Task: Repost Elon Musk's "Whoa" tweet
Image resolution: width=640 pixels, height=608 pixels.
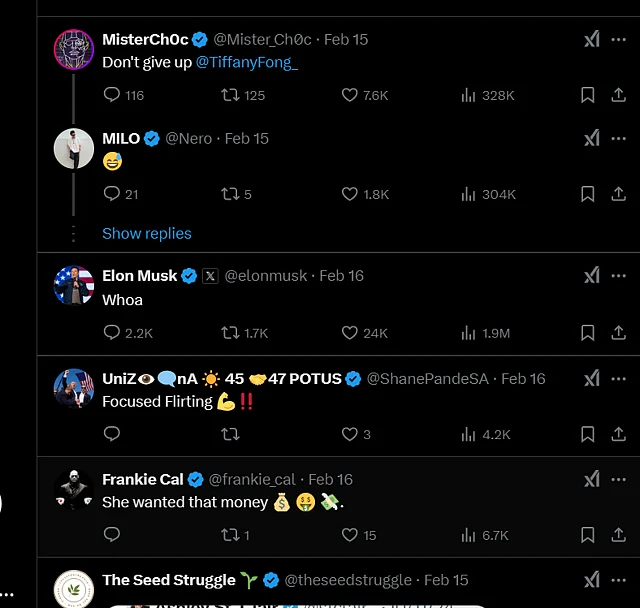Action: pos(231,333)
